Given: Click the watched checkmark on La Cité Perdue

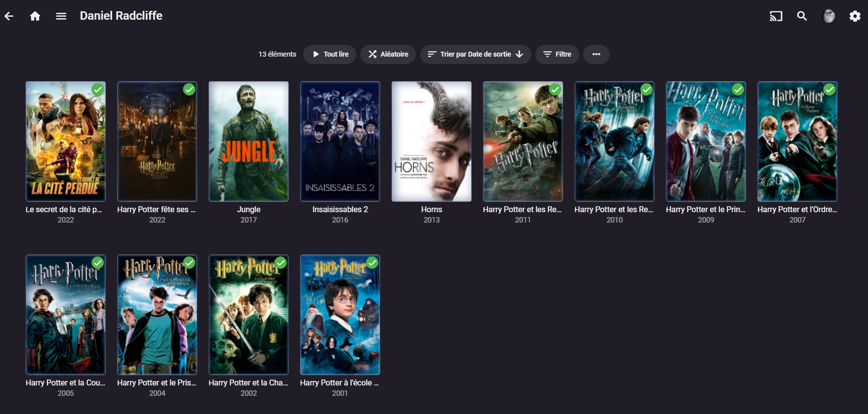Looking at the screenshot, I should coord(98,89).
